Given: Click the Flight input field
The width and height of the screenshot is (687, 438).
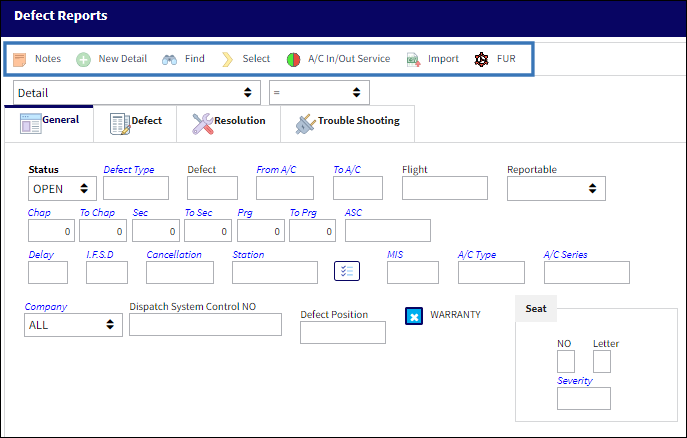Looking at the screenshot, I should [445, 188].
